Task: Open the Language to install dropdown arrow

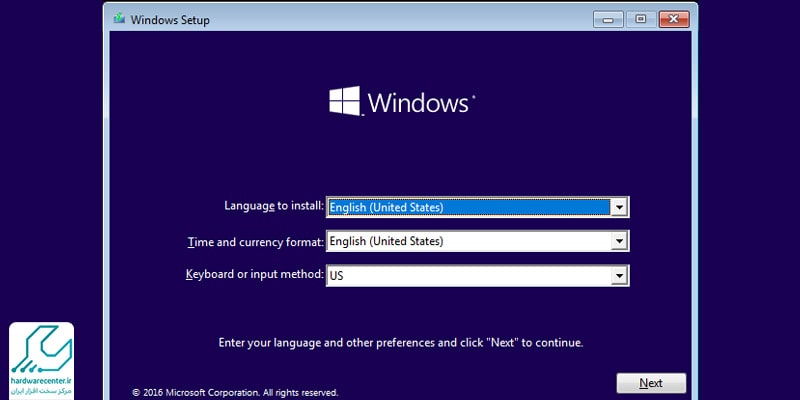Action: pos(619,207)
